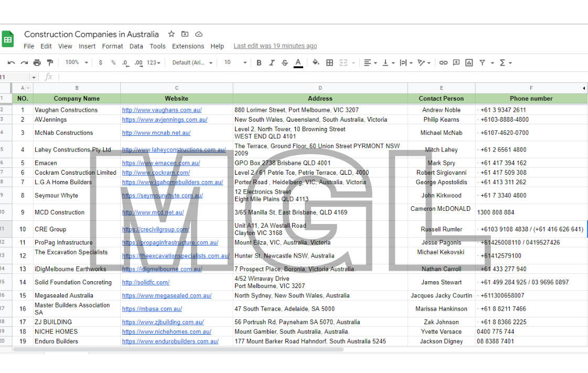This screenshot has width=588, height=373.
Task: Open the zoom 100% dropdown
Action: tap(77, 62)
